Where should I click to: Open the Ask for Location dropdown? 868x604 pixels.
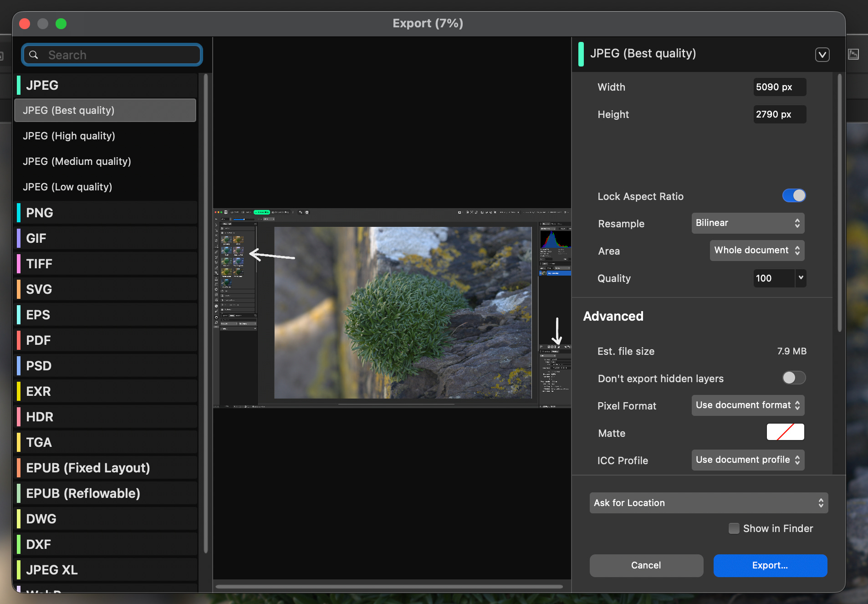pyautogui.click(x=708, y=503)
